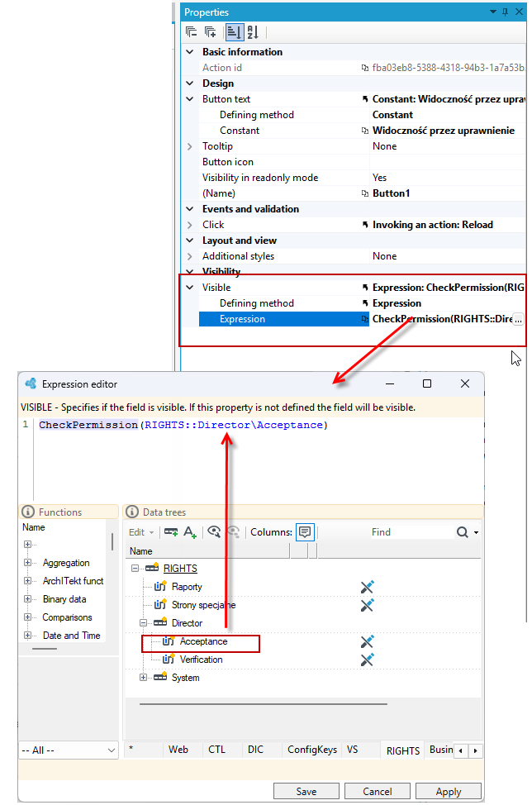Click the eye search preview icon
This screenshot has width=532, height=805.
pos(214,532)
